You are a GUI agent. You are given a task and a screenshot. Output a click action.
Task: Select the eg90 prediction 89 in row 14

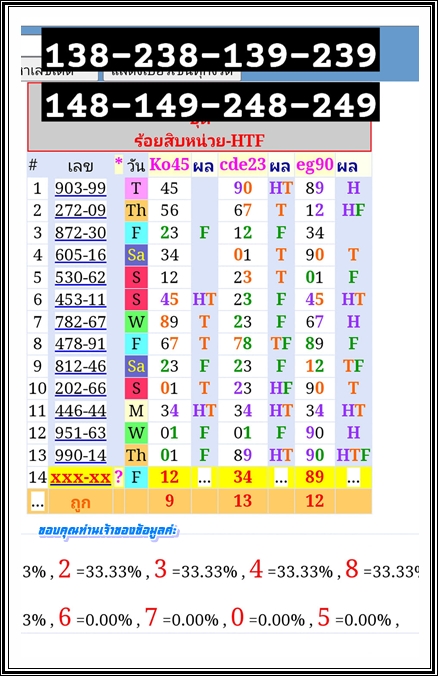click(315, 477)
